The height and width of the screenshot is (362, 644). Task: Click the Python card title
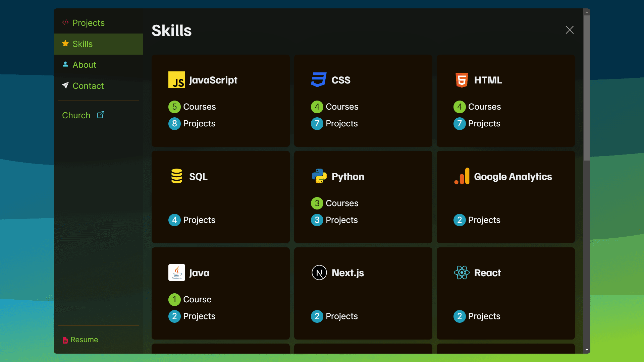point(348,177)
